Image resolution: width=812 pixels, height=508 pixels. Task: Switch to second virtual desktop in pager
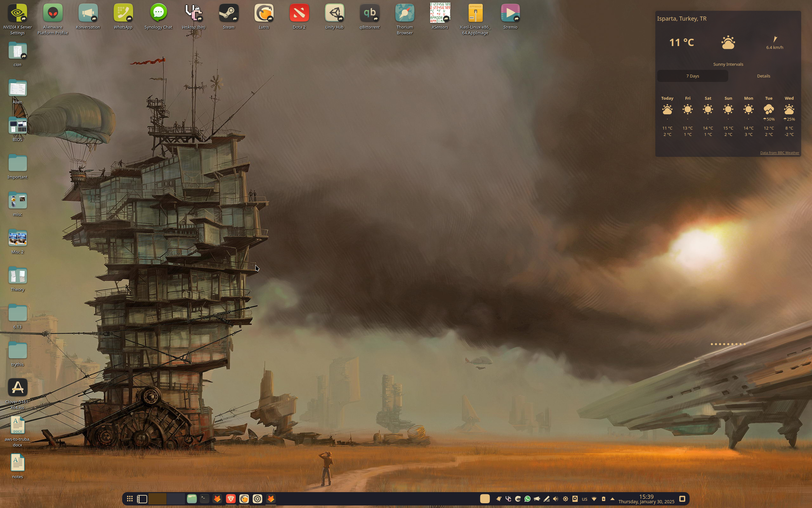[x=175, y=499]
